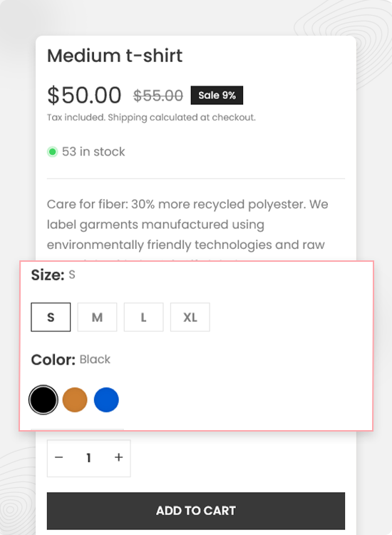
Task: Click the Sale 9% badge
Action: [217, 95]
